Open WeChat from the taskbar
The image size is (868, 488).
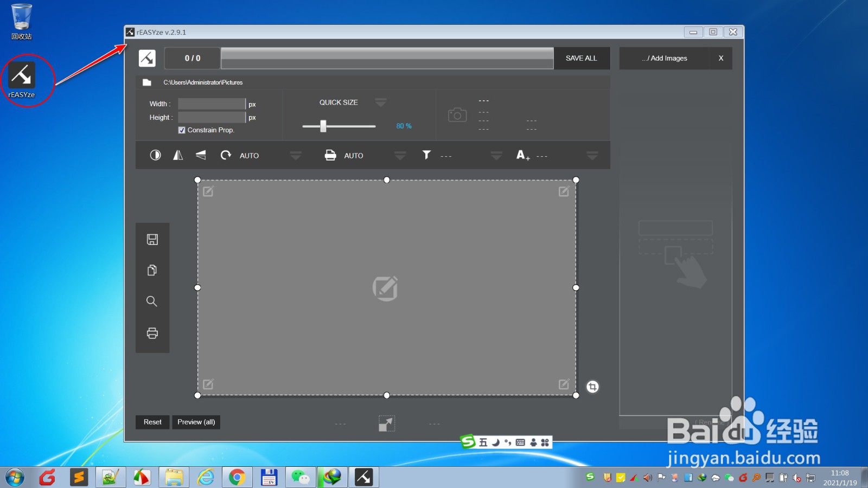[300, 477]
